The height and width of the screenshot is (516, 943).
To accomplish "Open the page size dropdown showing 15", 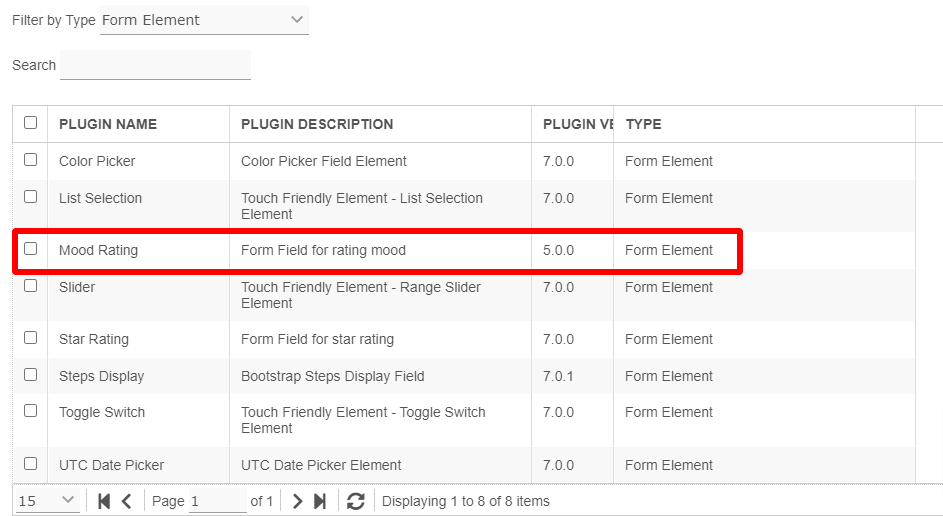I will 47,500.
